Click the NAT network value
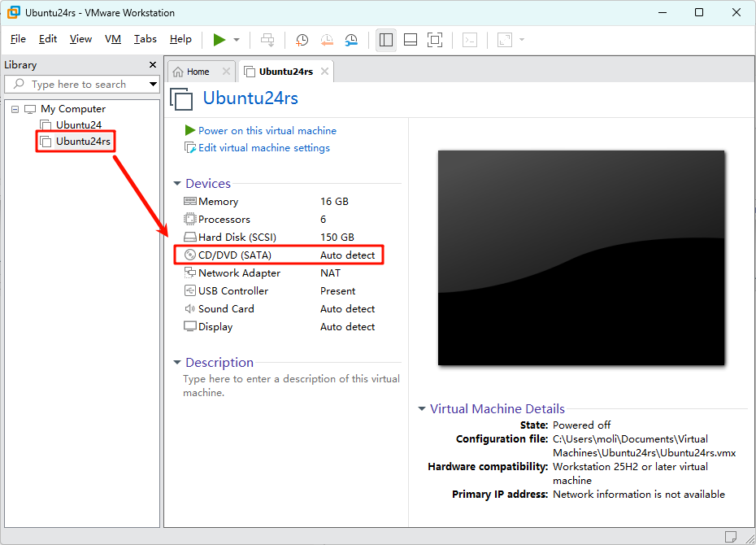 pyautogui.click(x=330, y=273)
